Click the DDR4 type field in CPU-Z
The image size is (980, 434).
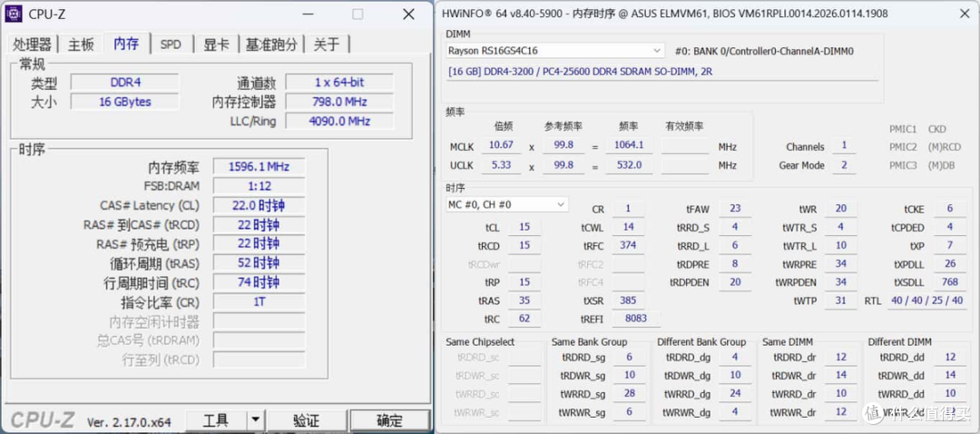[x=125, y=82]
